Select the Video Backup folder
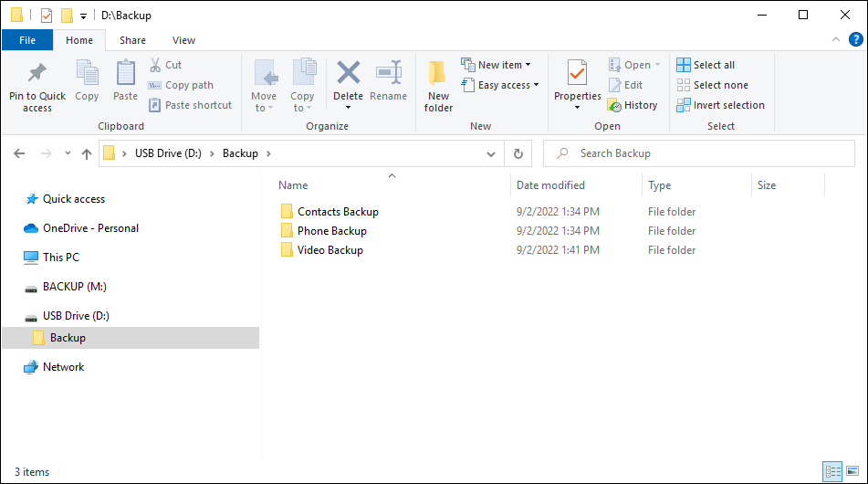The height and width of the screenshot is (484, 868). 329,250
